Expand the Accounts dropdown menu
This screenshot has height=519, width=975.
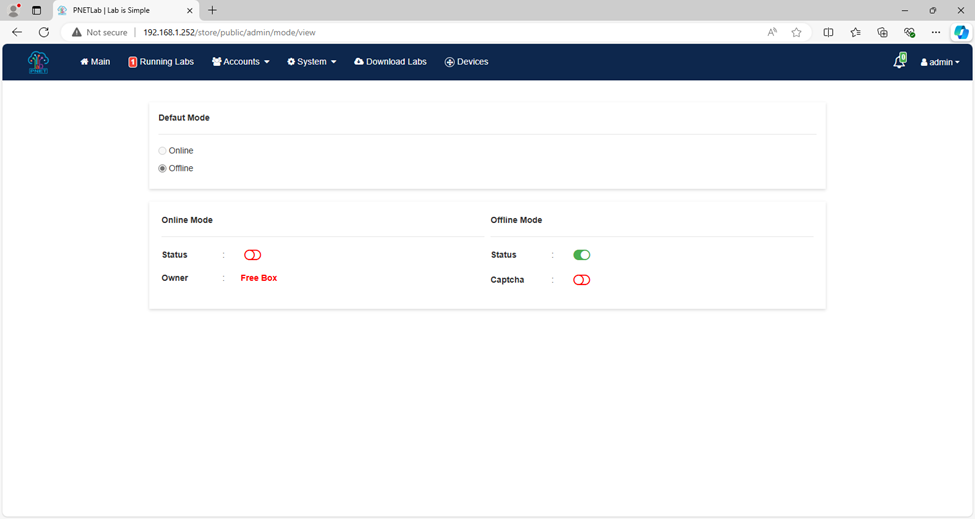241,62
